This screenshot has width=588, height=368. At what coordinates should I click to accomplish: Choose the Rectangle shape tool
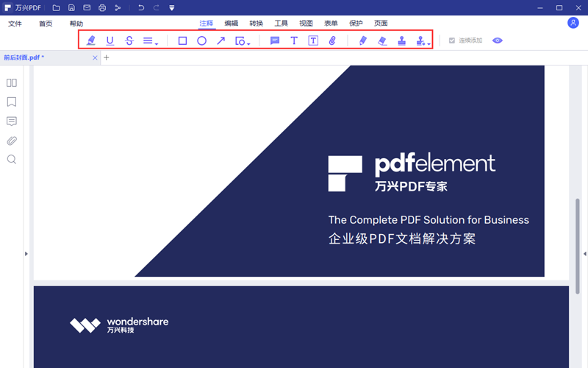click(182, 40)
